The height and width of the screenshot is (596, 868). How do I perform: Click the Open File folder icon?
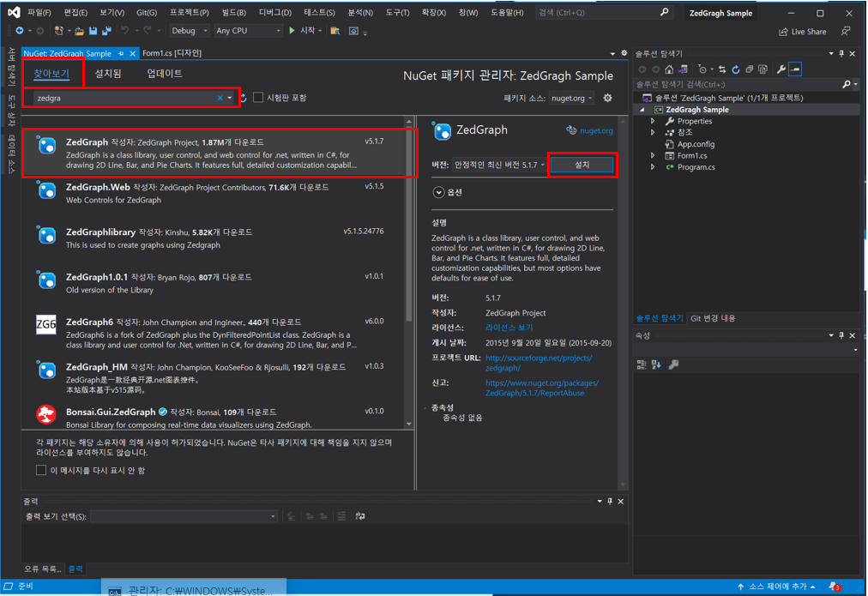[x=79, y=31]
